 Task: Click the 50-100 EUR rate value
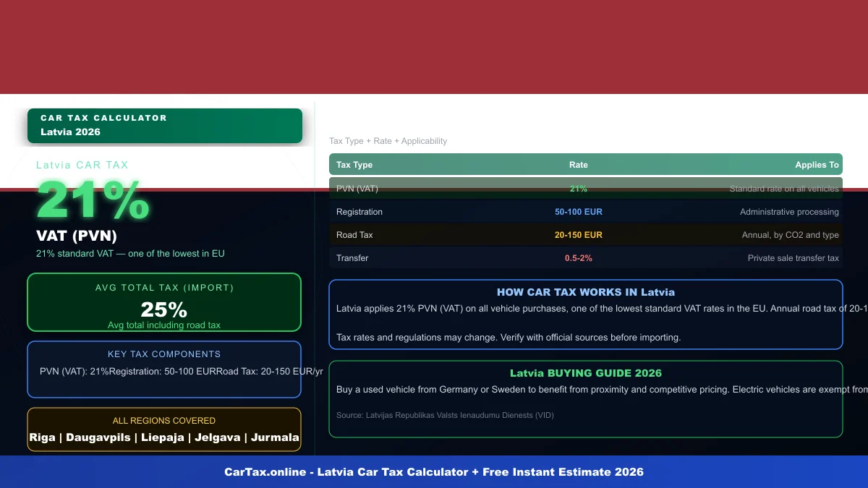click(579, 212)
